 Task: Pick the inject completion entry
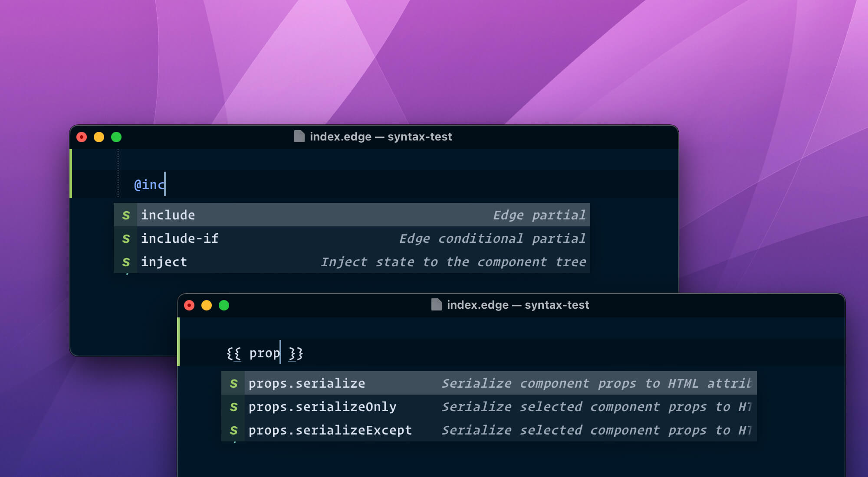(164, 262)
